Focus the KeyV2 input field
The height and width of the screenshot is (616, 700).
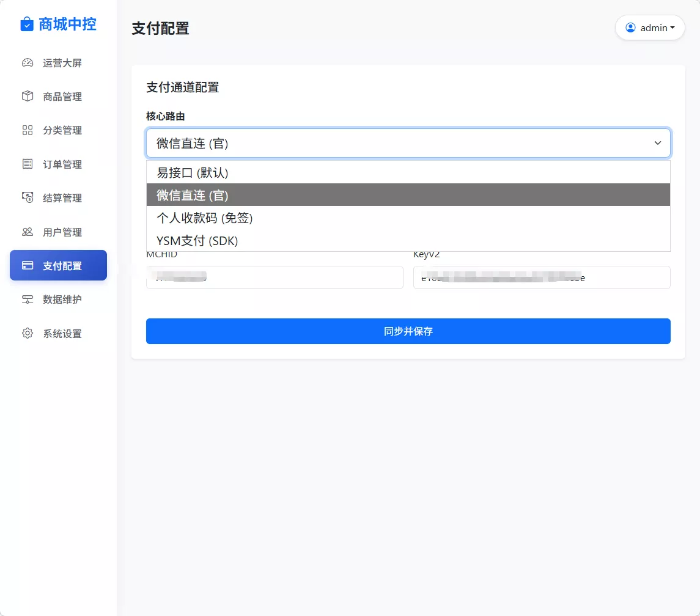tap(542, 277)
